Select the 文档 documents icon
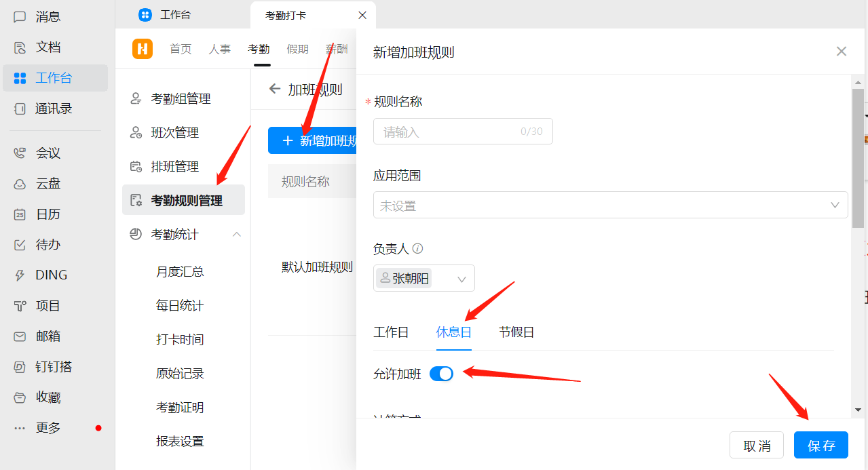Image resolution: width=868 pixels, height=470 pixels. (20, 47)
